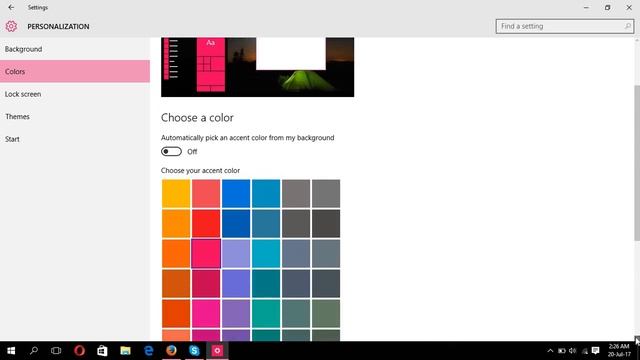Viewport: 640px width, 360px height.
Task: Open Task View on the taskbar
Action: (56, 351)
